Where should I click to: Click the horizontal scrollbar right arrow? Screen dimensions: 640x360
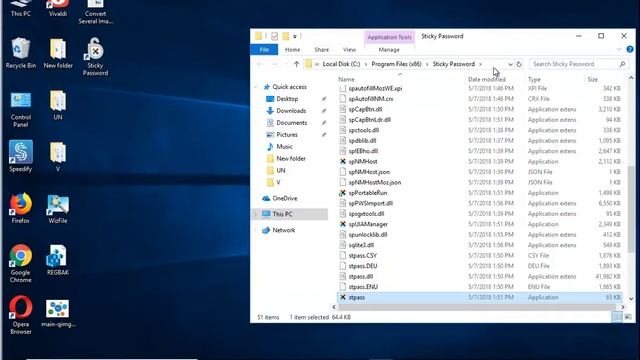tap(623, 307)
